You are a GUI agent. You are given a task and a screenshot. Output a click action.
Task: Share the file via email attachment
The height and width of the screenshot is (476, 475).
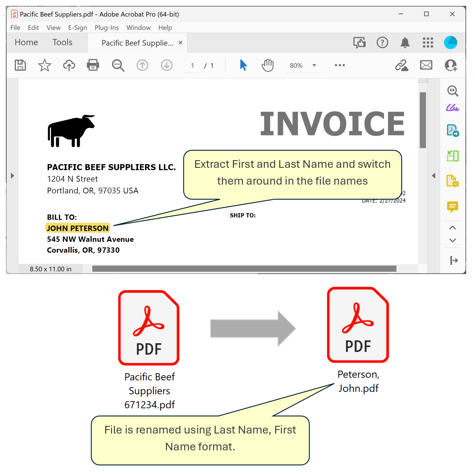point(426,65)
